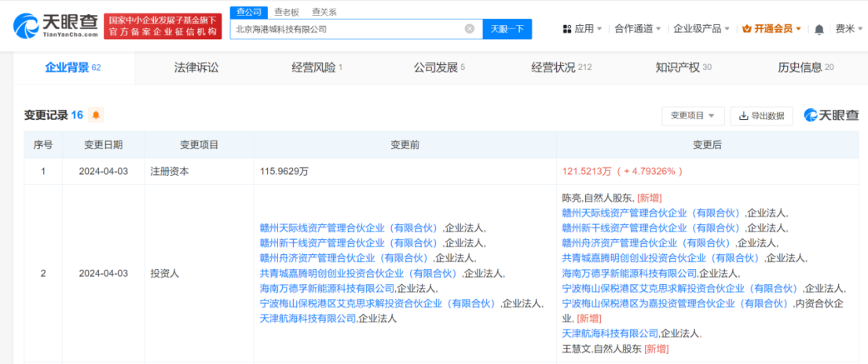868x364 pixels.
Task: Click the 天眼查 logo at table top right
Action: point(831,115)
